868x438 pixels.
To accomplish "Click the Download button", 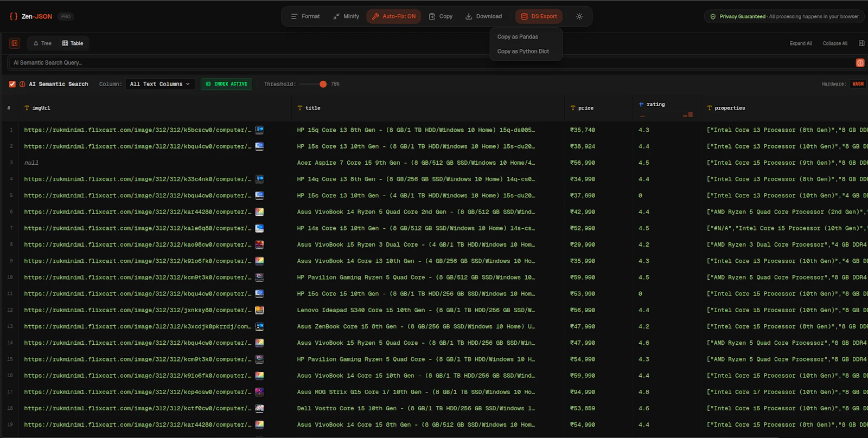I will pos(483,16).
